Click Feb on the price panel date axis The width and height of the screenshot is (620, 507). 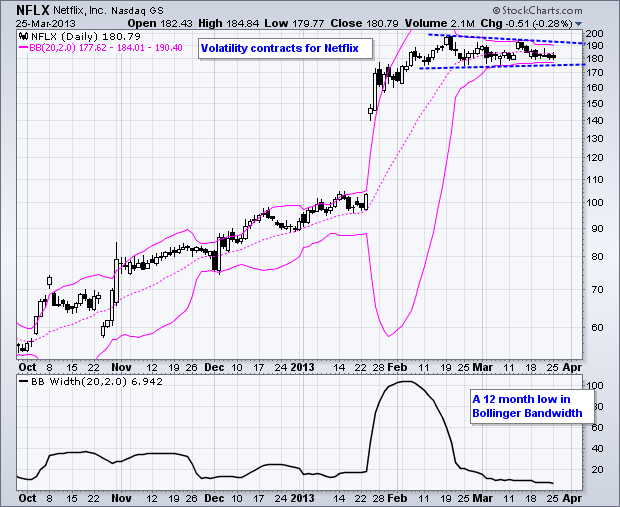coord(397,367)
